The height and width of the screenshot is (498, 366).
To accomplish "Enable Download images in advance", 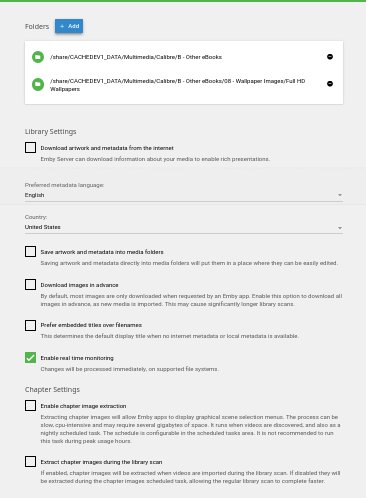I will click(x=30, y=285).
